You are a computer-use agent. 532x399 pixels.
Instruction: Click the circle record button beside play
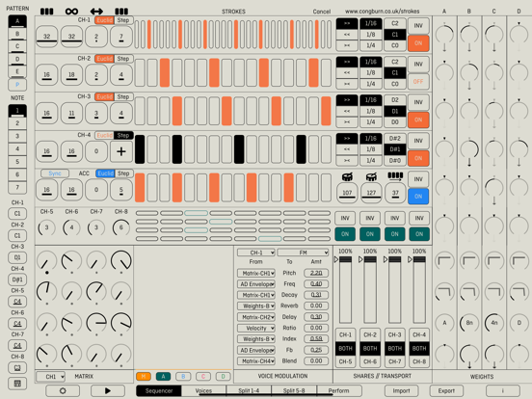coord(63,391)
